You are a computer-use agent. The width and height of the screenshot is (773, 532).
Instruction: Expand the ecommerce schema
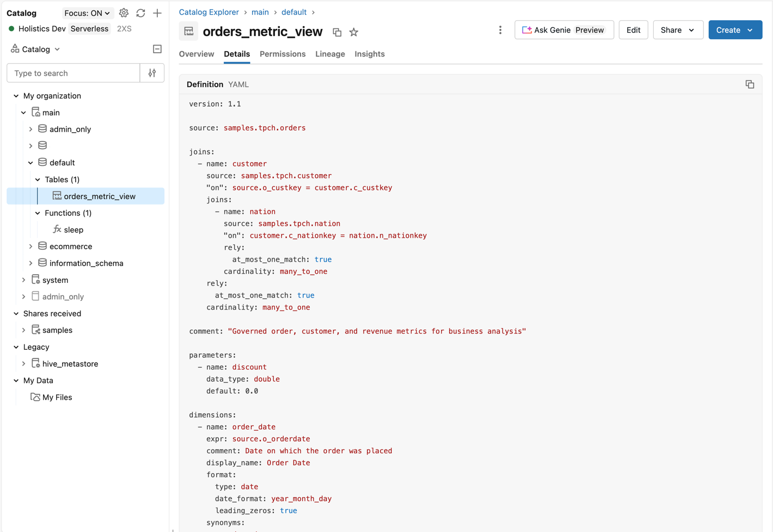click(x=30, y=246)
